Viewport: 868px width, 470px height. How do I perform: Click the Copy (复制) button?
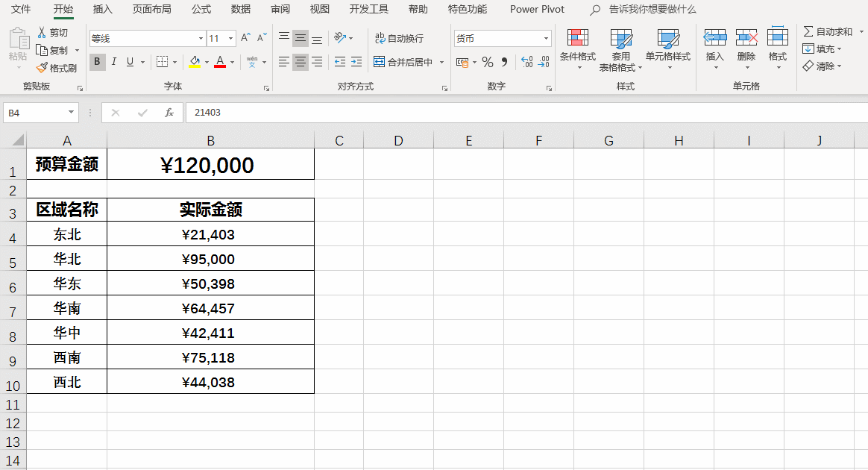click(52, 51)
